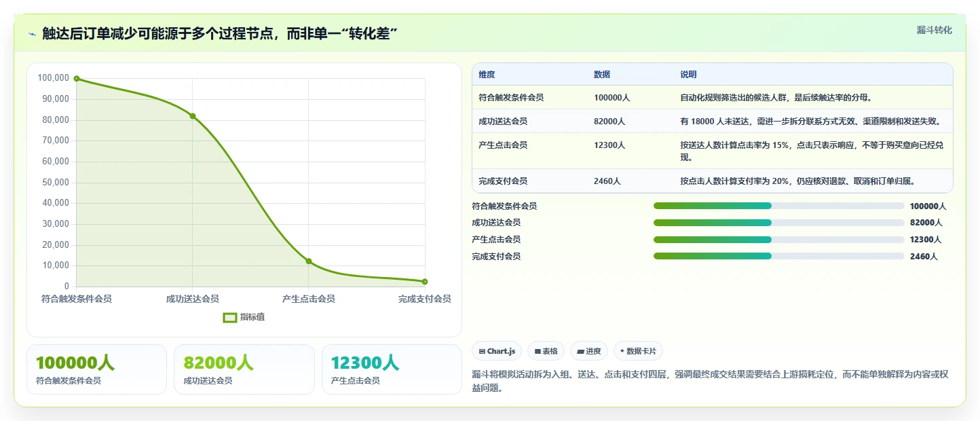Screen dimensions: 980x421
Task: Click the chart data point for 符合触发条件会员
Action: pos(77,79)
